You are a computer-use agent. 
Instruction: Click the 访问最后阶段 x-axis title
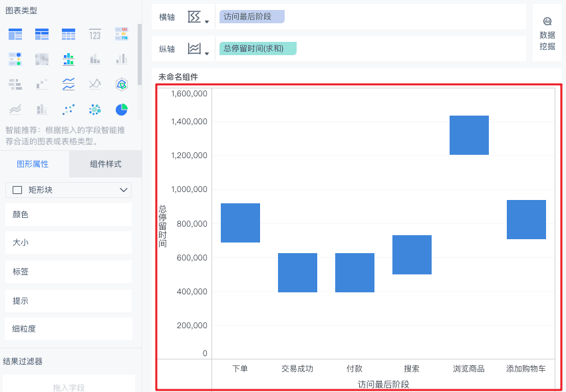(x=383, y=385)
